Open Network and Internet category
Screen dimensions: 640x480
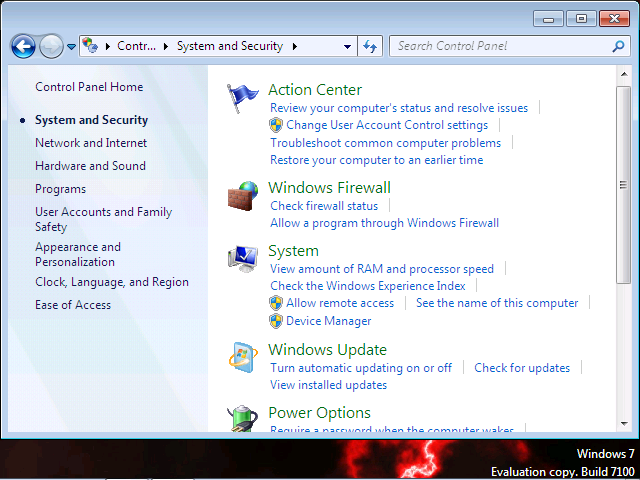point(91,143)
